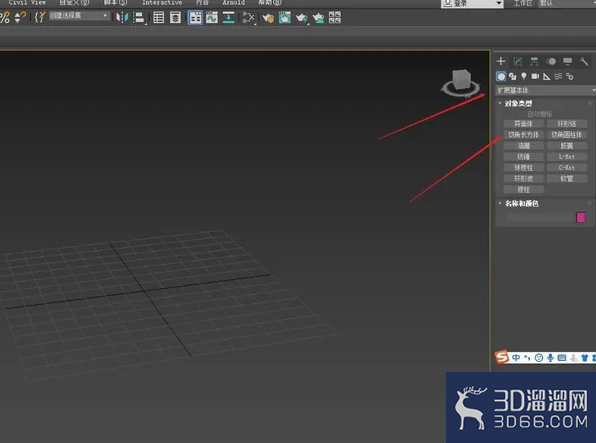Open the Utilities wrench icon
The width and height of the screenshot is (596, 443).
(x=584, y=61)
